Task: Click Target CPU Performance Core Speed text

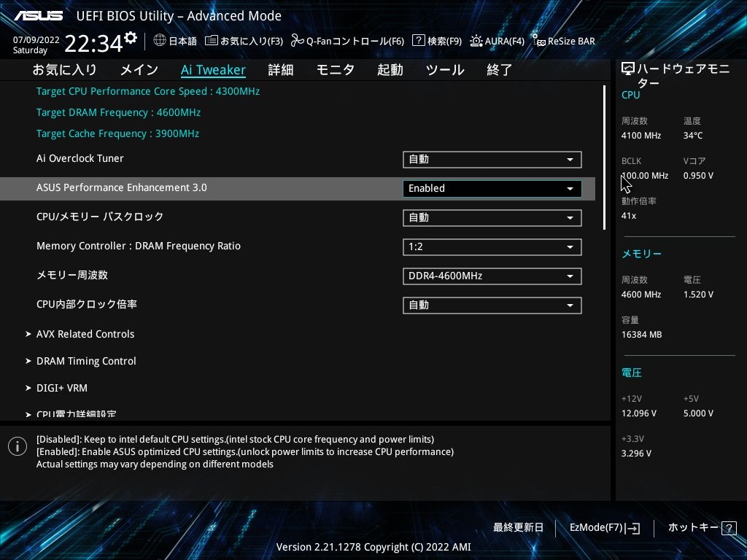Action: point(148,91)
